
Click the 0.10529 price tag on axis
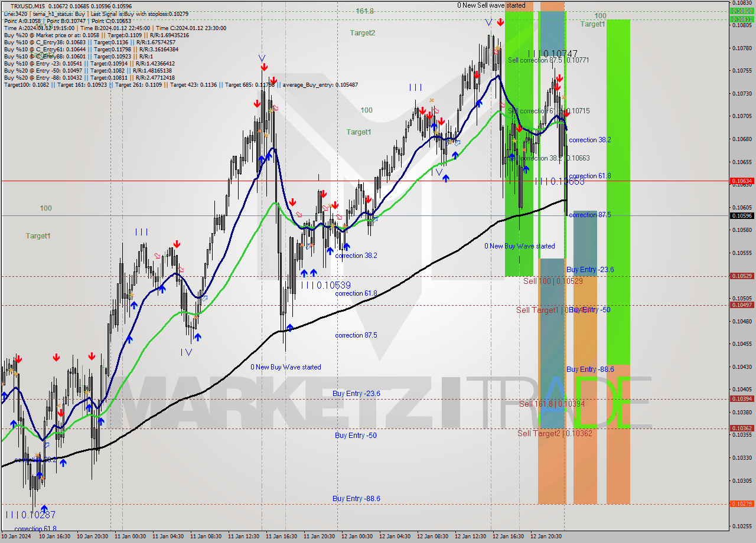(x=742, y=276)
